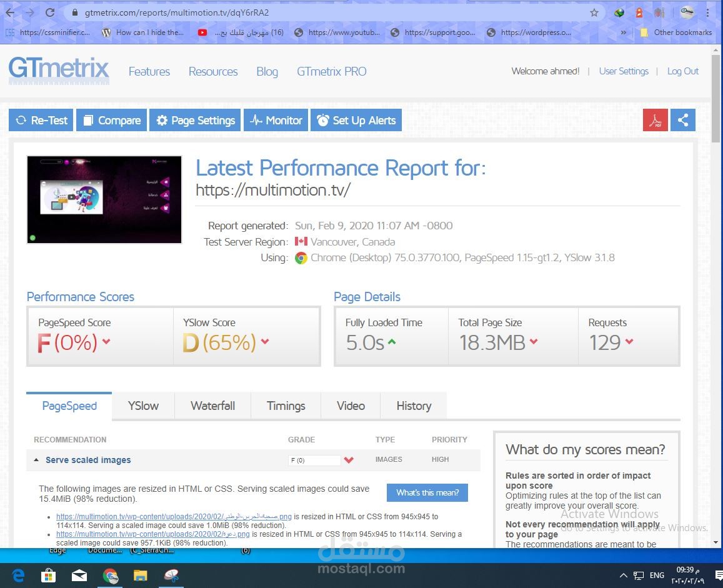Open the YouTube bookmark icon
The width and height of the screenshot is (723, 588).
click(x=202, y=32)
